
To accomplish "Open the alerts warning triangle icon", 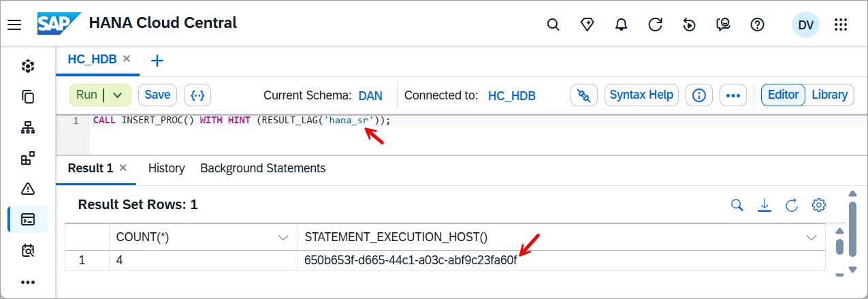I will [x=28, y=189].
